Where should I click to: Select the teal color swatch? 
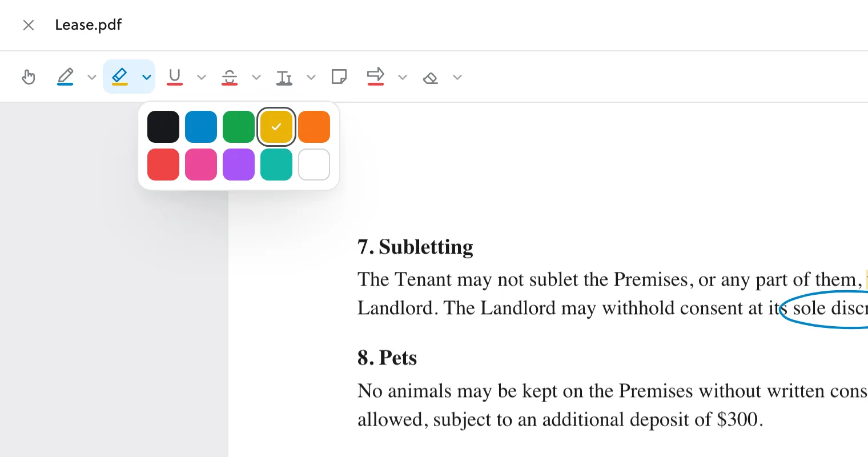(x=276, y=165)
